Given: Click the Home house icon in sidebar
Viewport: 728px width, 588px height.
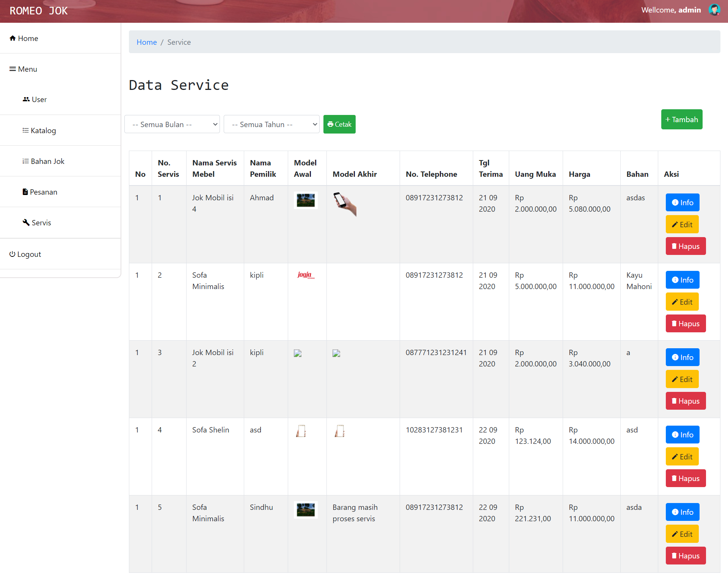Looking at the screenshot, I should (x=13, y=38).
